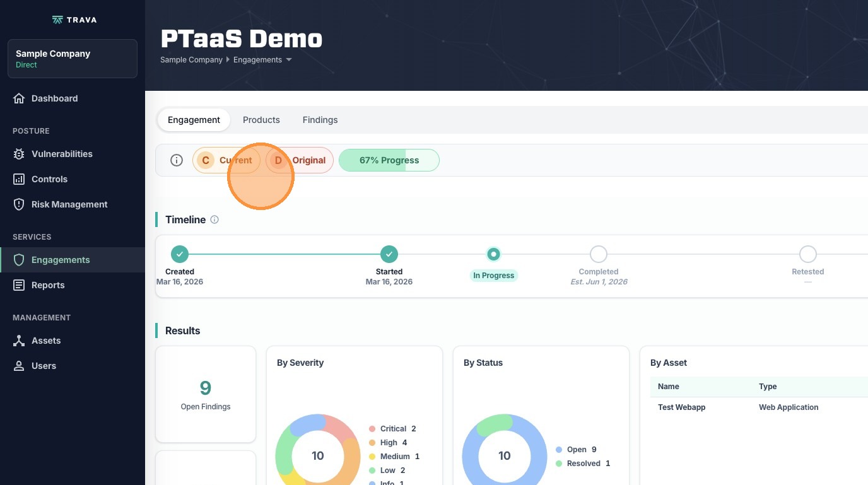Switch to the Findings tab

(320, 120)
